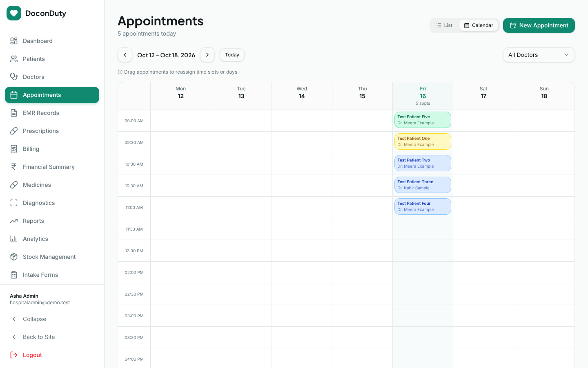Click the Logout link text
Image resolution: width=588 pixels, height=368 pixels.
[32, 355]
